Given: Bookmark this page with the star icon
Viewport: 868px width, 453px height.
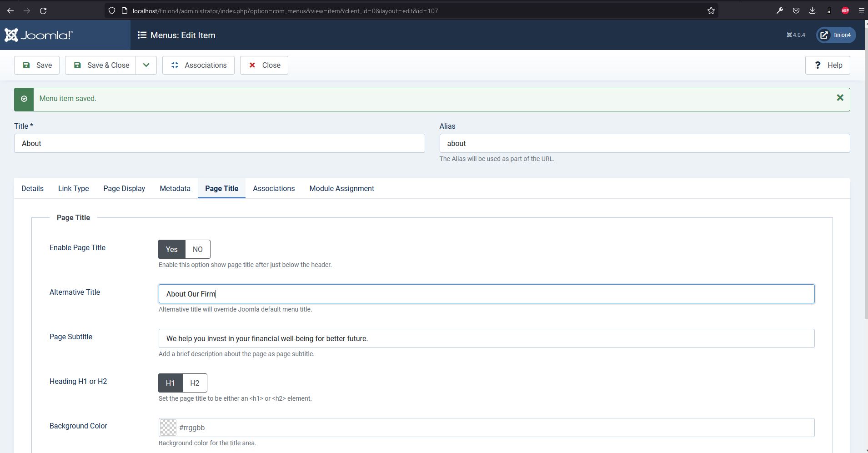Looking at the screenshot, I should pyautogui.click(x=711, y=10).
